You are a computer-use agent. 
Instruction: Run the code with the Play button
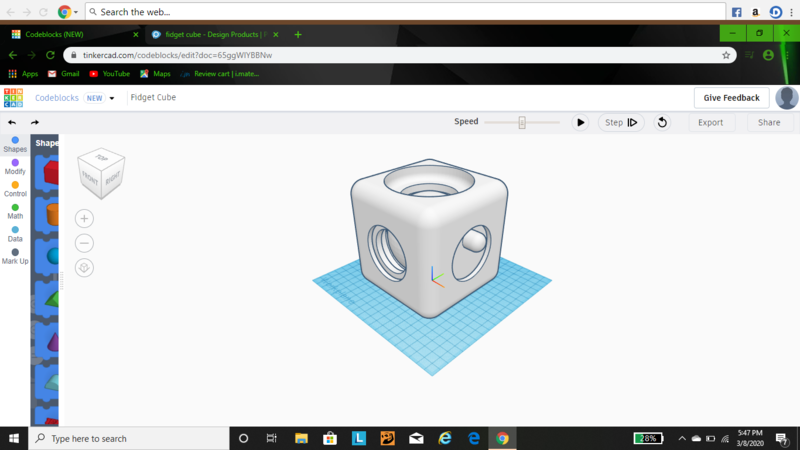(x=580, y=122)
